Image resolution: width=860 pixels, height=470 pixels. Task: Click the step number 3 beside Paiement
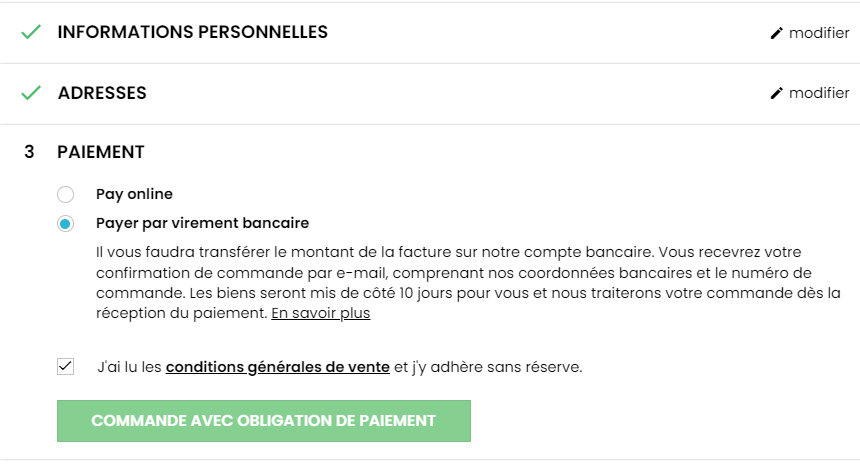tap(29, 152)
